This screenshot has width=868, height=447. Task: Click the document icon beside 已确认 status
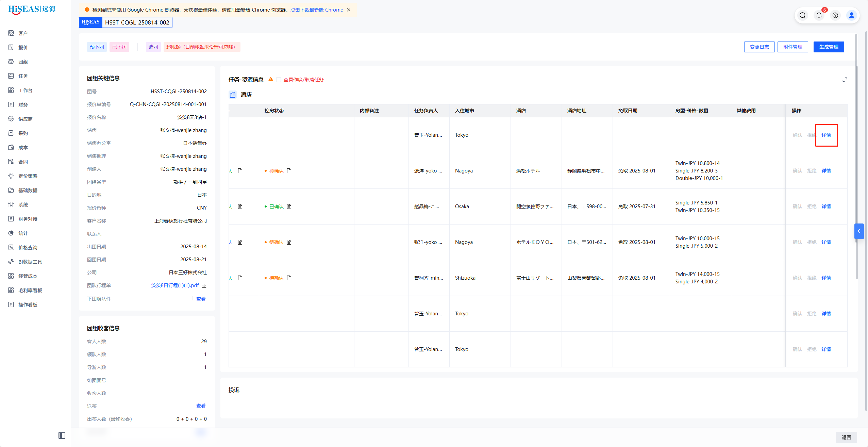click(x=289, y=206)
